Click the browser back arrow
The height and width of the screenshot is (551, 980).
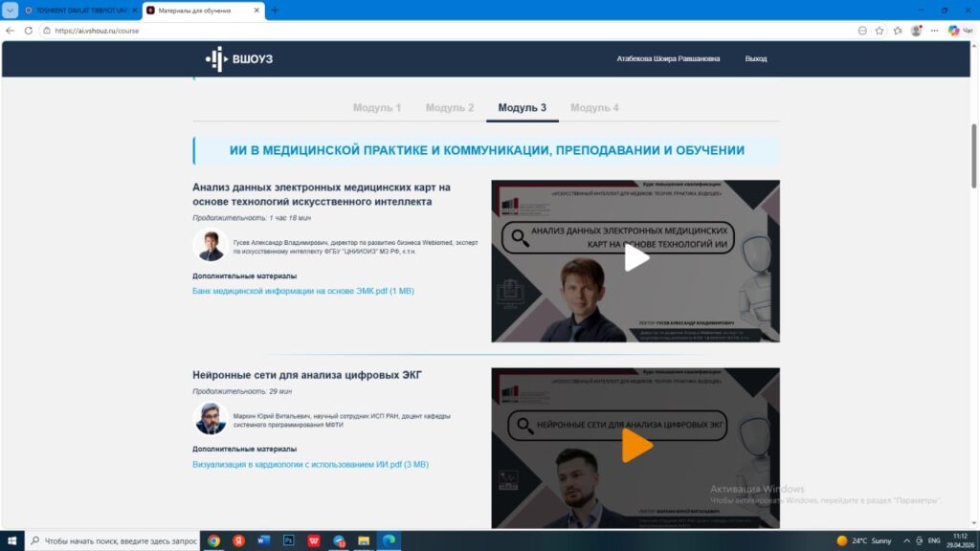(x=11, y=31)
